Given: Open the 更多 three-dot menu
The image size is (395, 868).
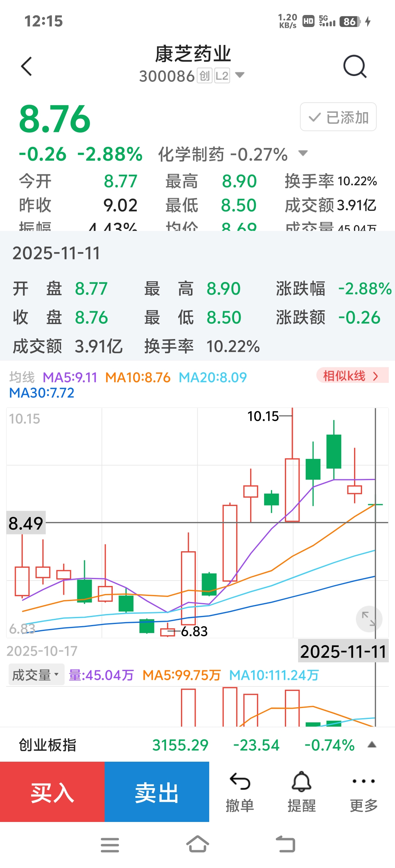Looking at the screenshot, I should tap(364, 792).
